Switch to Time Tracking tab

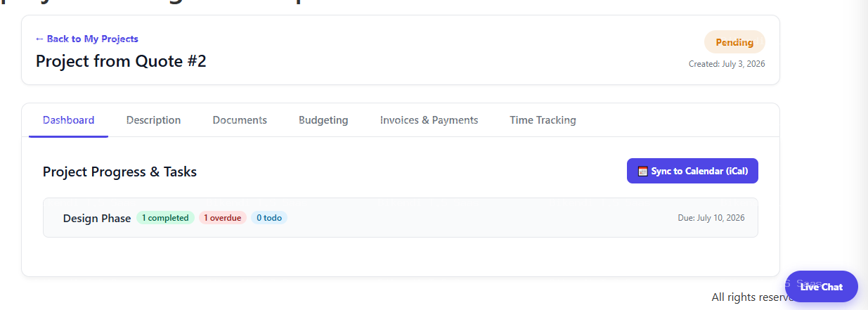[543, 120]
